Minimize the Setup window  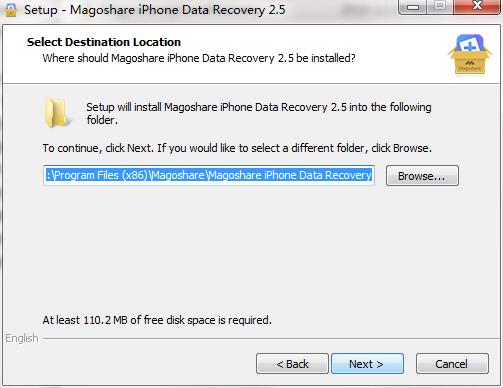click(x=413, y=7)
